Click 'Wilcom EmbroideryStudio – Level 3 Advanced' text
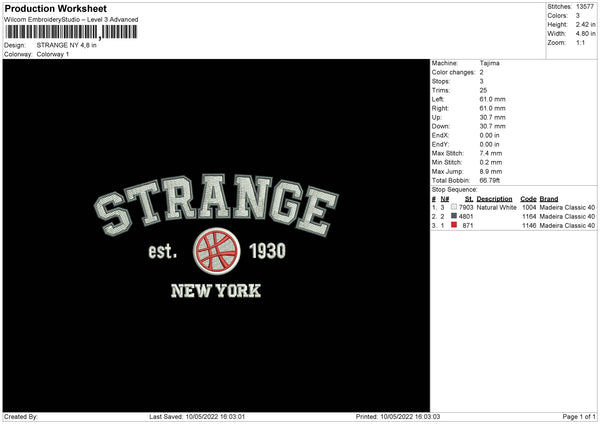This screenshot has height=424, width=600. point(71,20)
